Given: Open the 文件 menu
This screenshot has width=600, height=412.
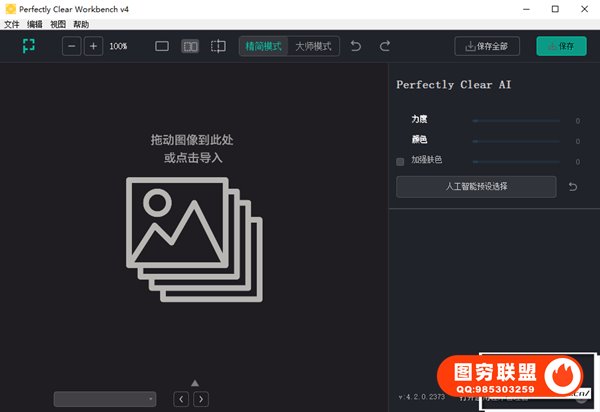Looking at the screenshot, I should (x=12, y=23).
